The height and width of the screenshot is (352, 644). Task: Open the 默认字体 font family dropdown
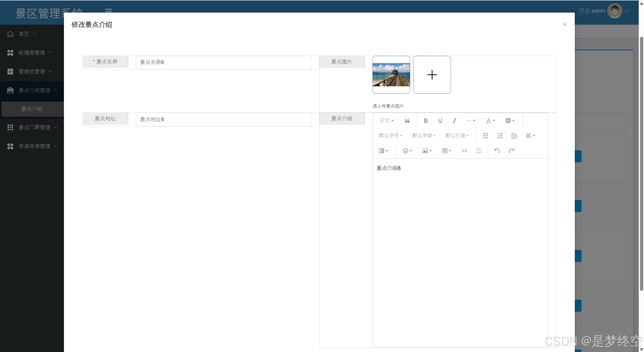[424, 136]
